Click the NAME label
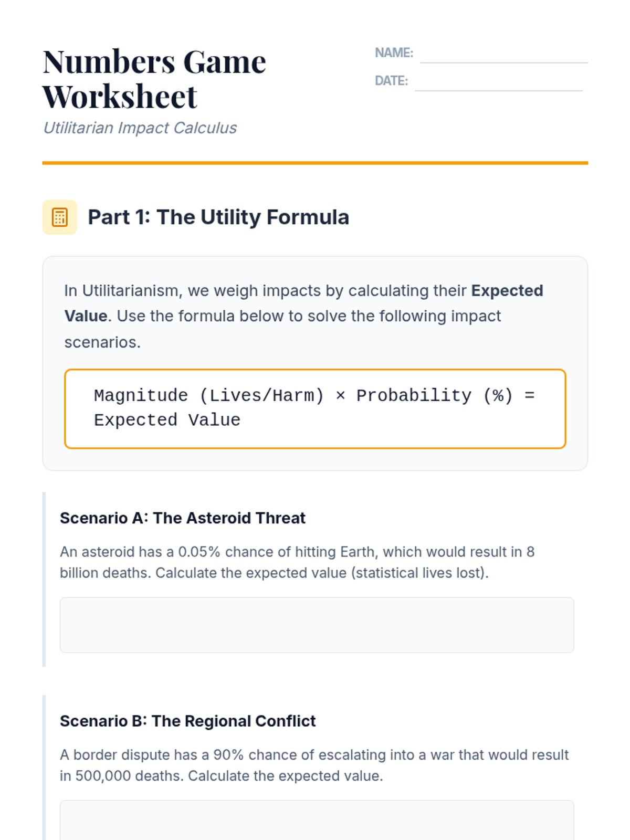Image resolution: width=630 pixels, height=840 pixels. tap(394, 53)
